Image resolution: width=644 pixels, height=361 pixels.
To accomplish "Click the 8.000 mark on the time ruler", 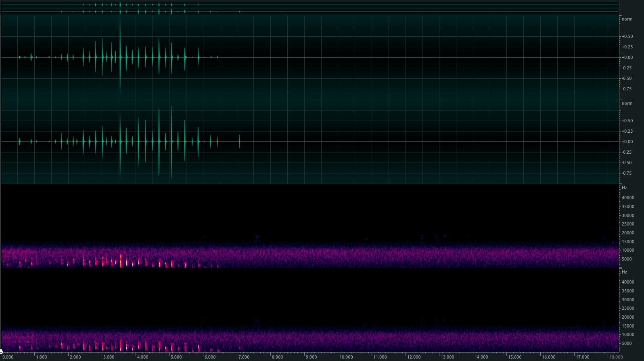I will tap(277, 357).
